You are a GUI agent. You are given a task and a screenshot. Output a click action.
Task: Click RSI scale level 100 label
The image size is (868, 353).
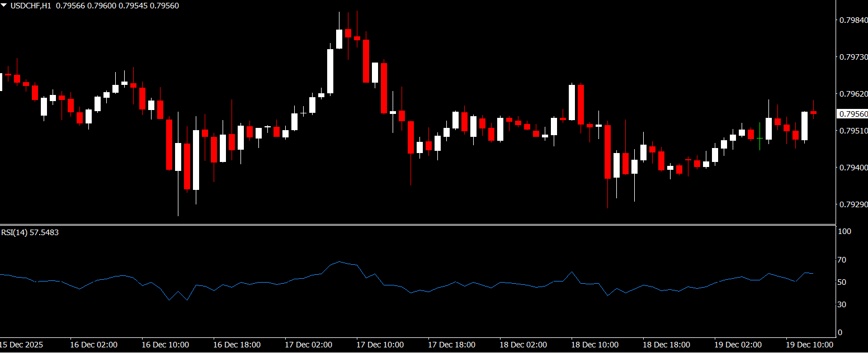845,231
